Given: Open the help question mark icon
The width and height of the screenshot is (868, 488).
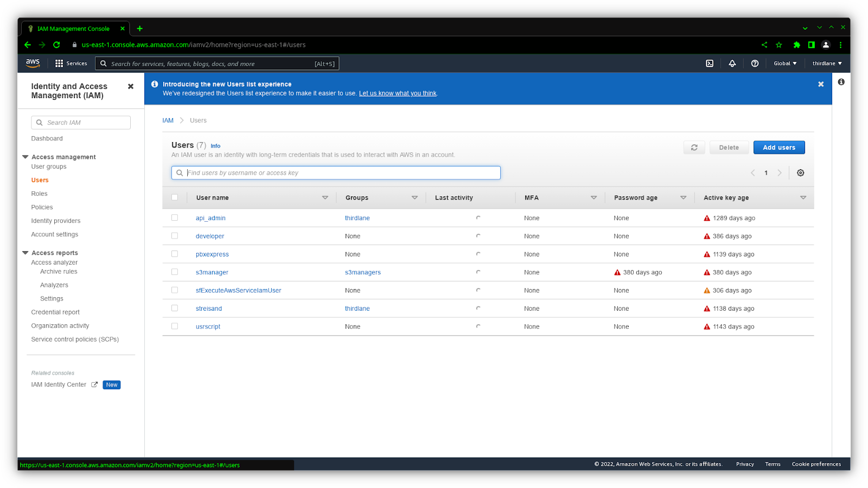Looking at the screenshot, I should tap(755, 63).
